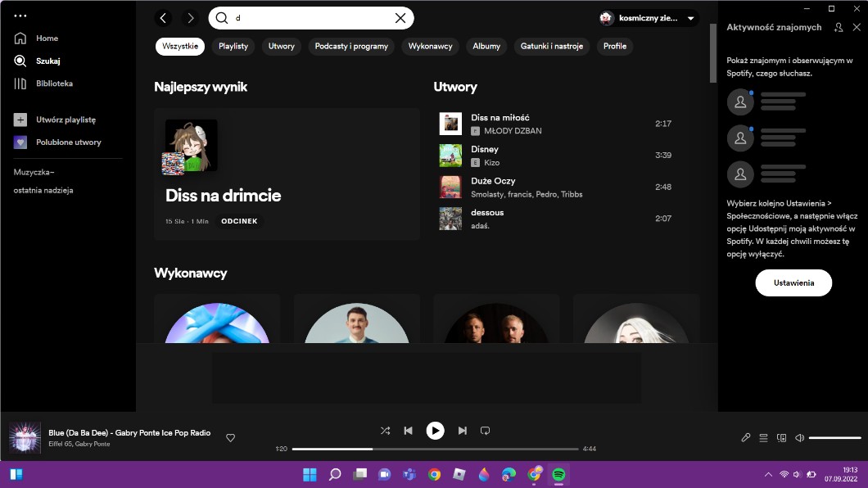Skip to the next track
The width and height of the screenshot is (868, 488).
point(462,431)
